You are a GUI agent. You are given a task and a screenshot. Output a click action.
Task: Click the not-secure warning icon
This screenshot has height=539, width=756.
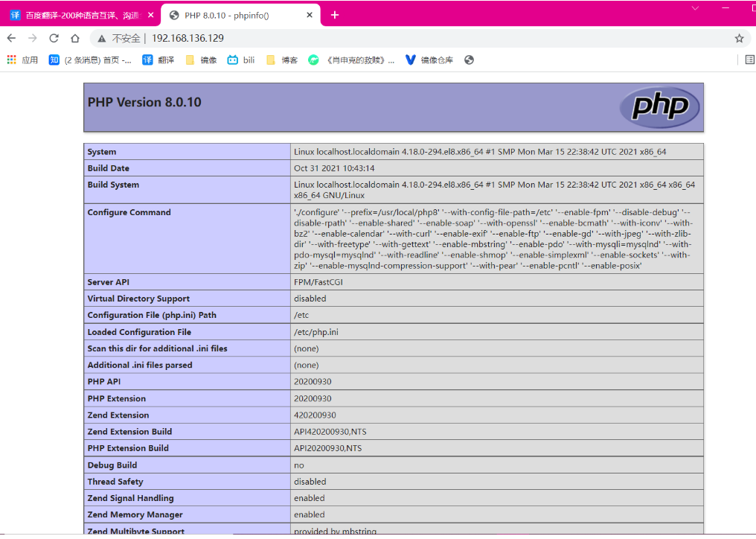[101, 39]
